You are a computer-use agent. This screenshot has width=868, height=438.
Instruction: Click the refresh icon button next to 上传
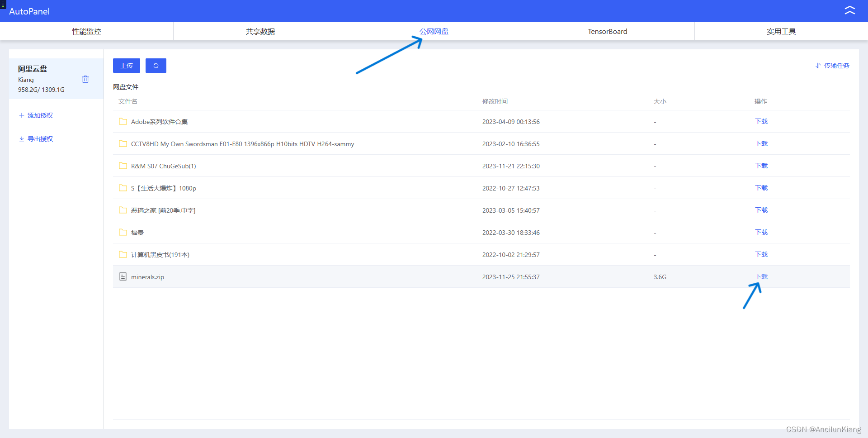coord(156,66)
